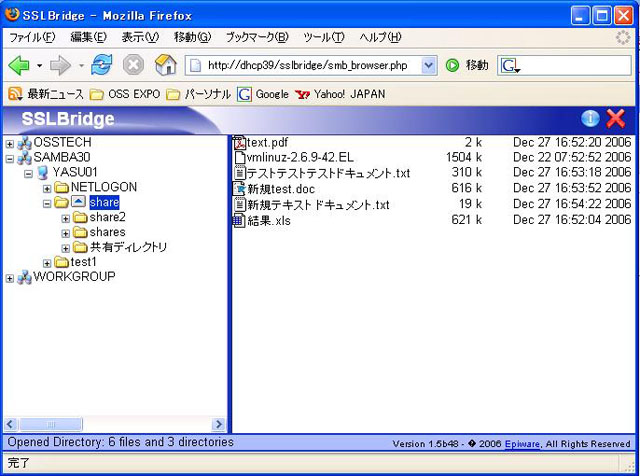
Task: Click the stop loading icon
Action: (133, 65)
